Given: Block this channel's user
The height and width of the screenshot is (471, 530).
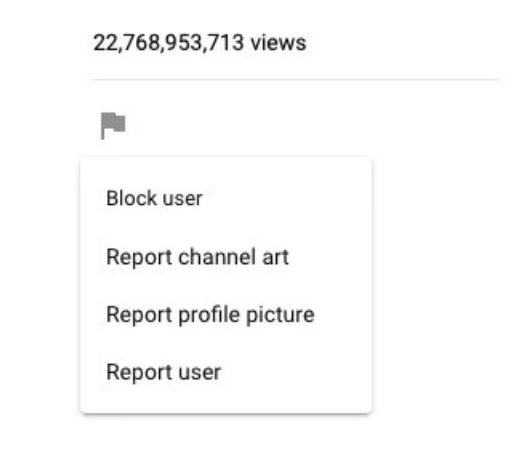Looking at the screenshot, I should tap(226, 198).
